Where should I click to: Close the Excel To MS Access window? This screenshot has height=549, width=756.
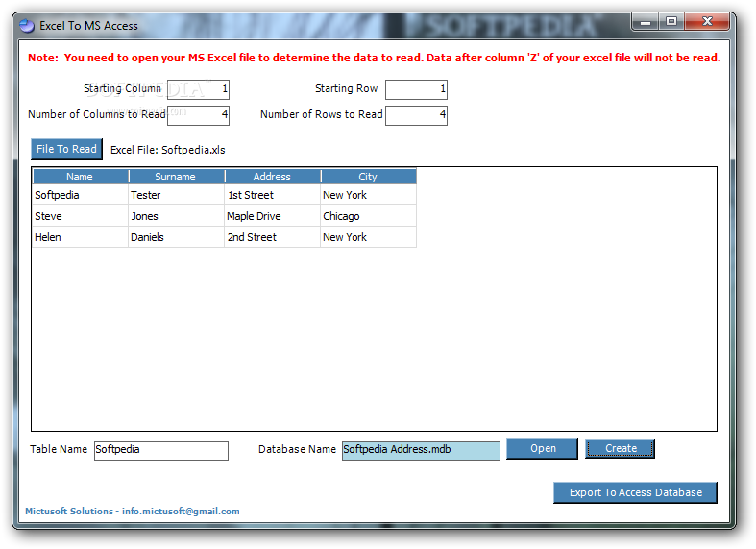click(707, 22)
